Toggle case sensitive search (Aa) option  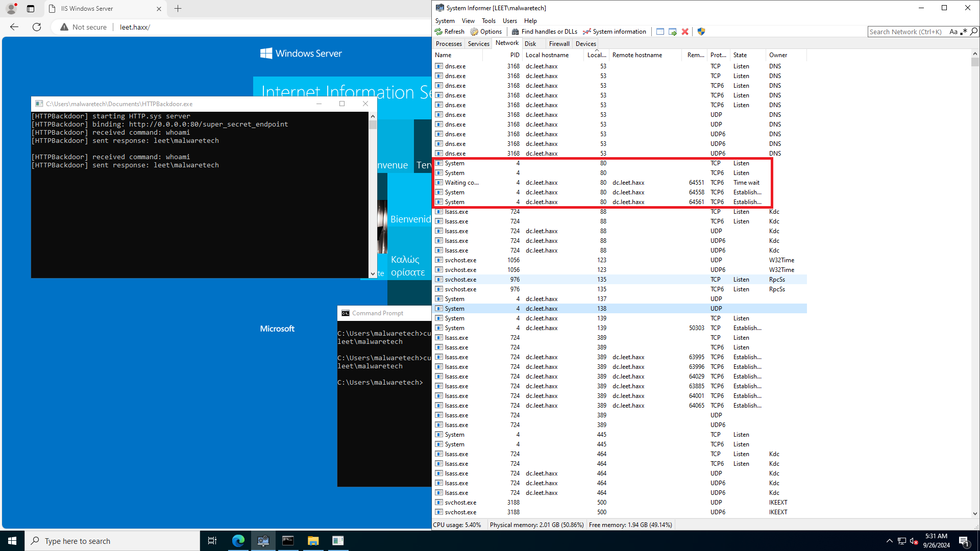point(953,32)
